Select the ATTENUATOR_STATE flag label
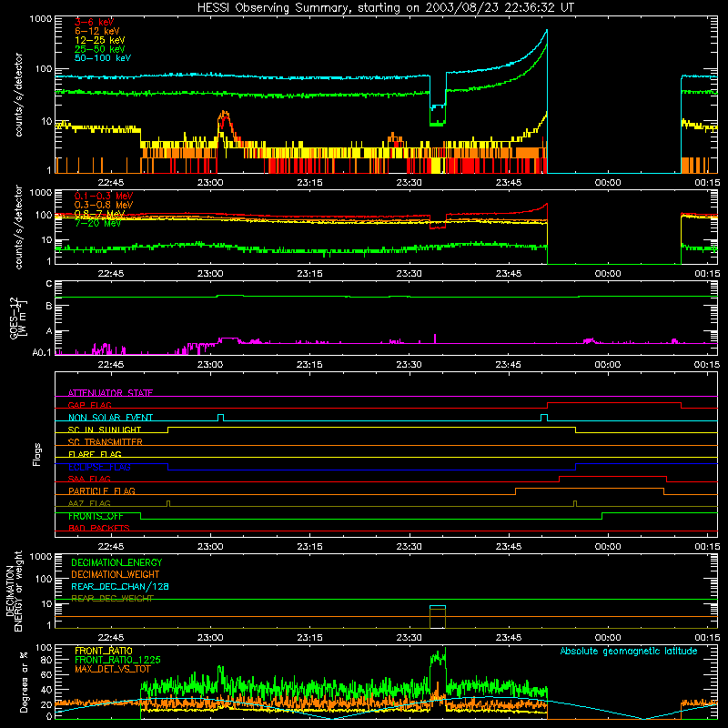 [x=110, y=393]
